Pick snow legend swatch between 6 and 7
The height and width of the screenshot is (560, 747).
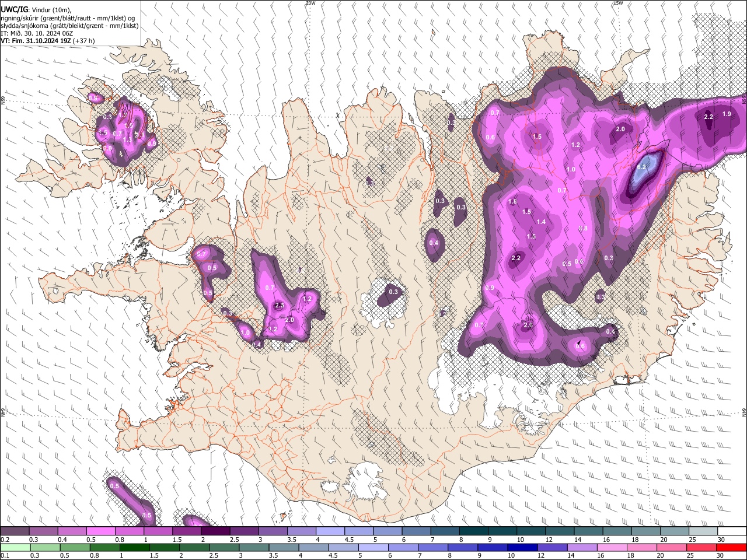click(x=416, y=531)
